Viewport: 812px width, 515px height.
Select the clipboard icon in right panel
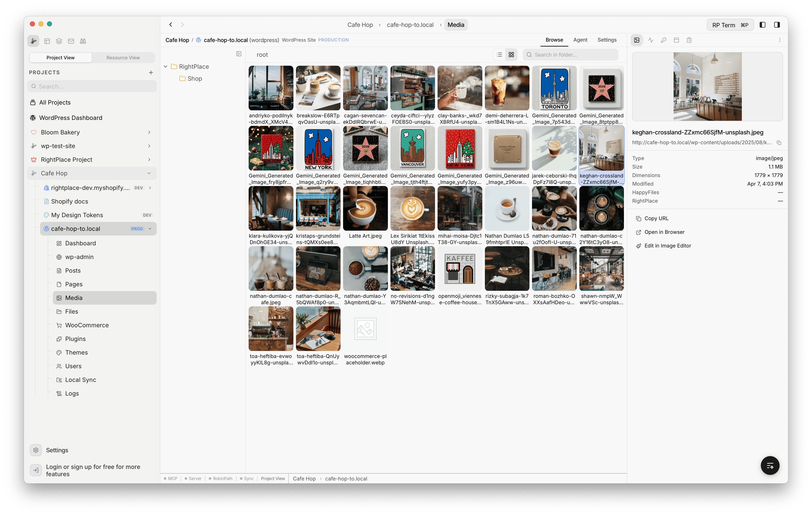(x=689, y=40)
